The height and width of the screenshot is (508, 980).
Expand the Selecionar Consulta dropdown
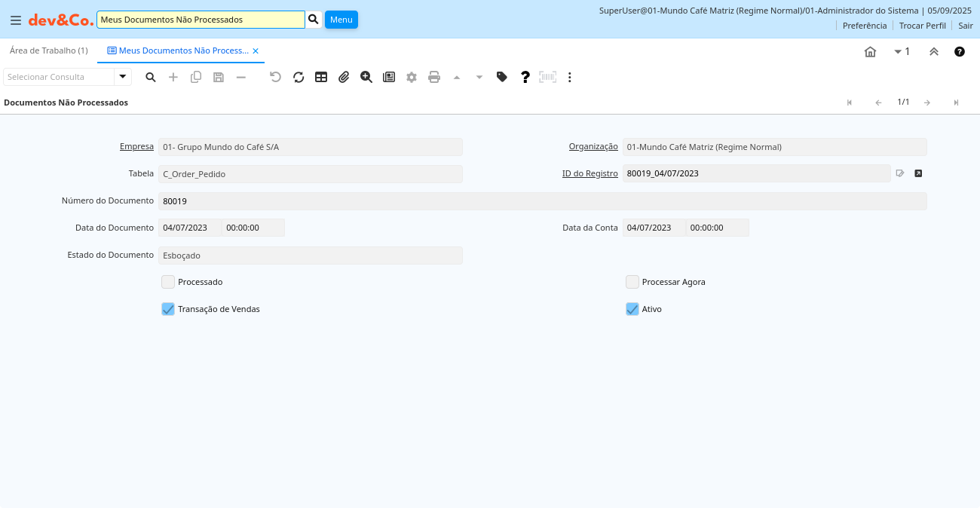123,77
